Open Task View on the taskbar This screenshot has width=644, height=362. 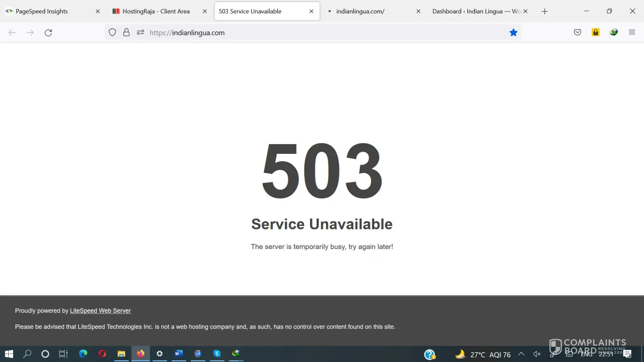tap(63, 354)
